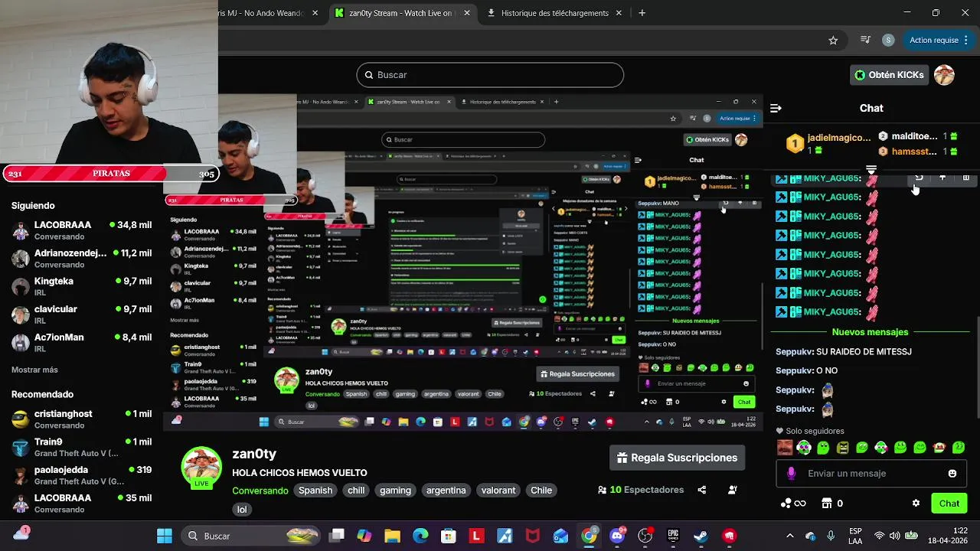The height and width of the screenshot is (551, 980).
Task: Click the follow user icon next to share
Action: tap(733, 490)
